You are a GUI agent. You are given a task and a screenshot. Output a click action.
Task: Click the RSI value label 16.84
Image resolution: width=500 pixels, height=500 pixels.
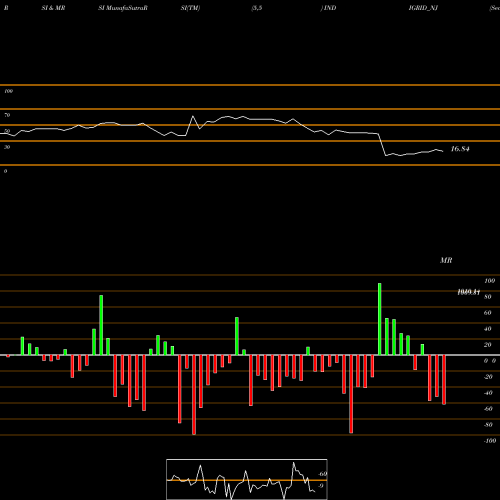tap(460, 149)
